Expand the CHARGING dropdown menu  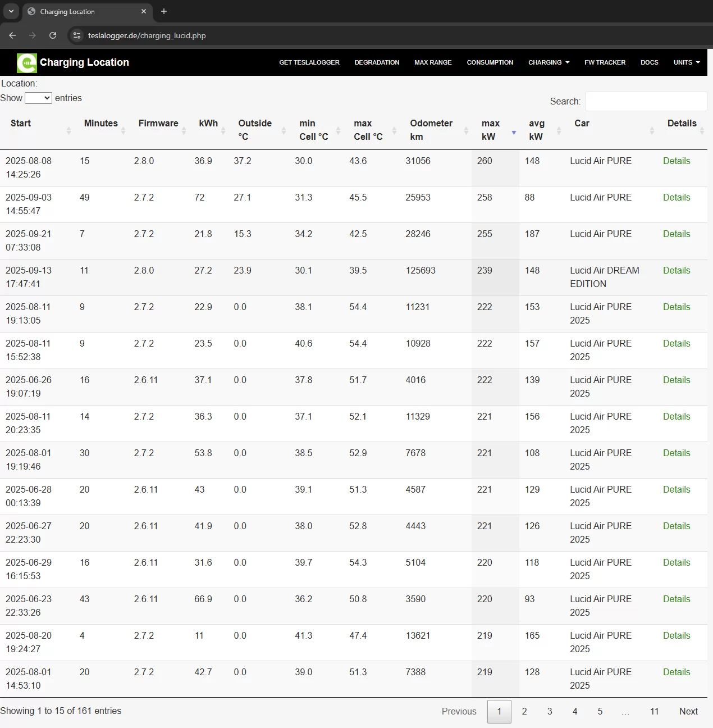(x=549, y=62)
